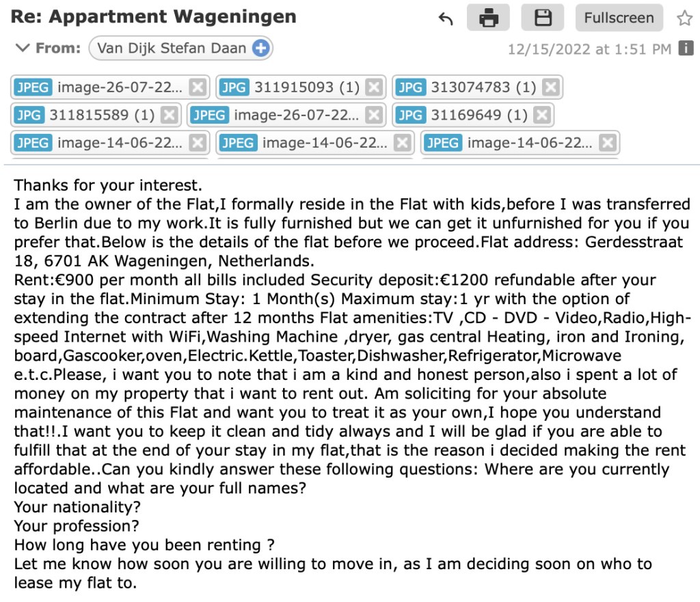This screenshot has width=700, height=602.
Task: Print this email with printer icon
Action: point(489,18)
